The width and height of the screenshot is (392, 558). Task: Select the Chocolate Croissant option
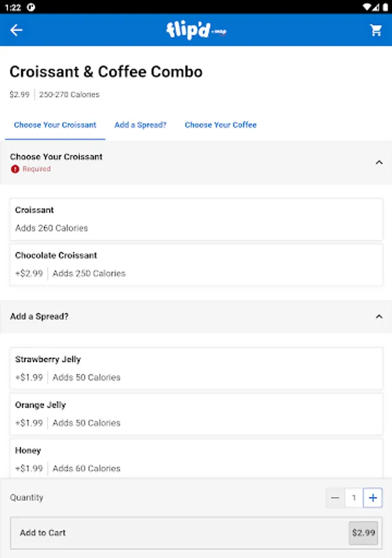(x=196, y=264)
